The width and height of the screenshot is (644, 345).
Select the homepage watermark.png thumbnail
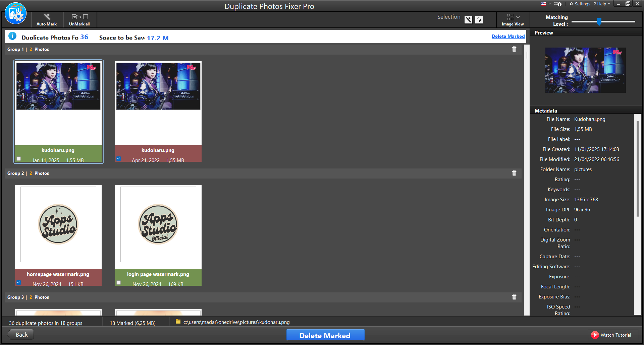[x=58, y=224]
